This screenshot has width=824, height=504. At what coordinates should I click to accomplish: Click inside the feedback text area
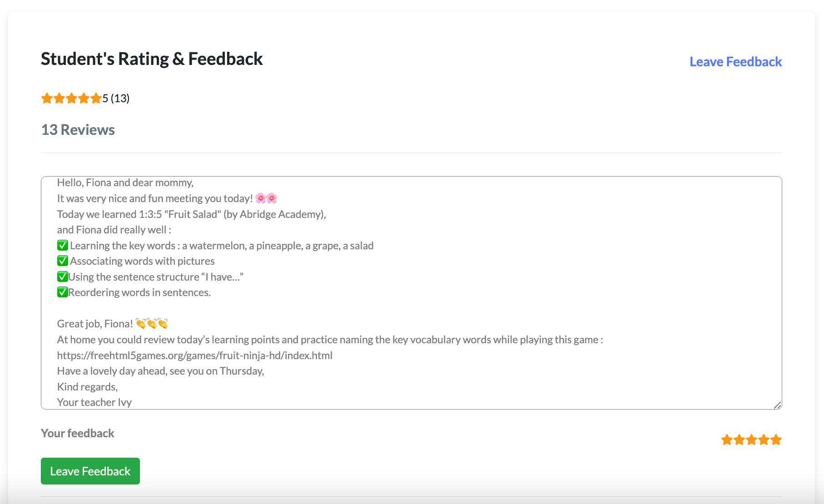tap(409, 291)
